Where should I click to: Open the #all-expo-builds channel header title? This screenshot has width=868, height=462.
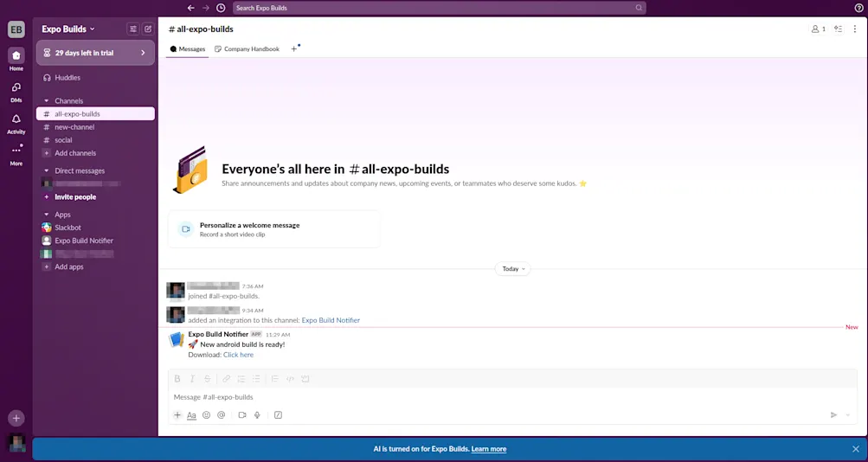coord(201,29)
